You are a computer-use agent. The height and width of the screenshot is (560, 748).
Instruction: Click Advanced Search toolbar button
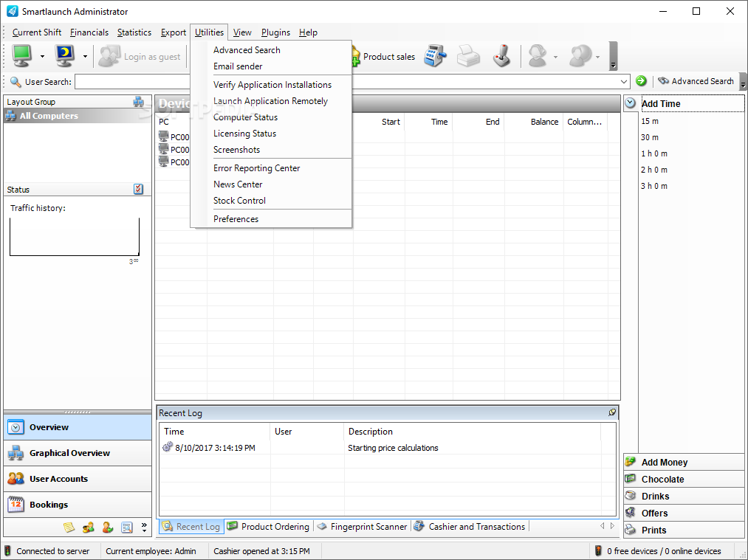click(x=696, y=81)
